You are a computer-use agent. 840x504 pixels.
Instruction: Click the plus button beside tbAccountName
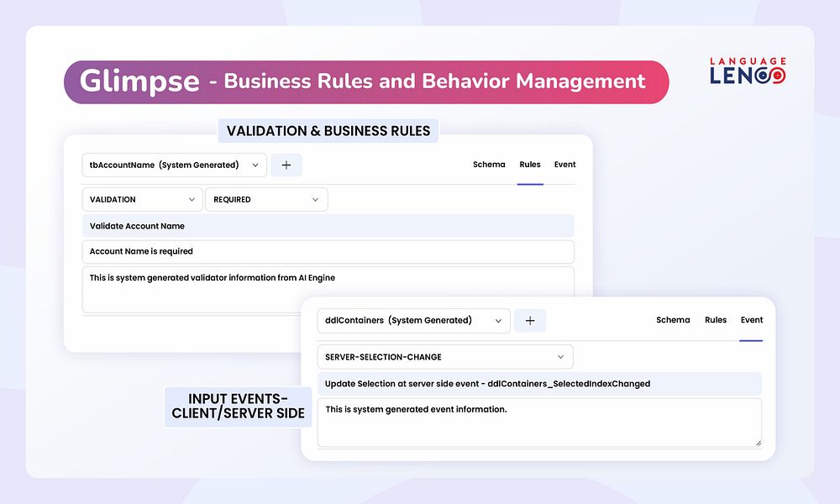pos(286,165)
